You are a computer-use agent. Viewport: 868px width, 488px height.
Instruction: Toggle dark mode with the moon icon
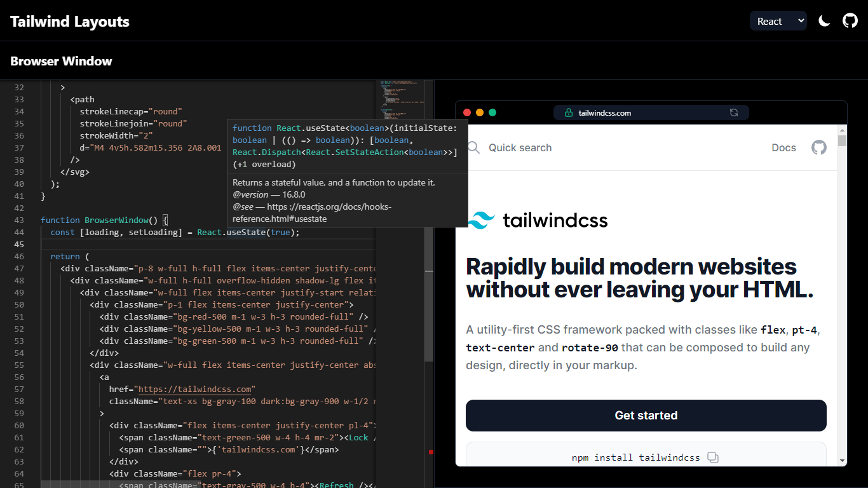tap(824, 21)
